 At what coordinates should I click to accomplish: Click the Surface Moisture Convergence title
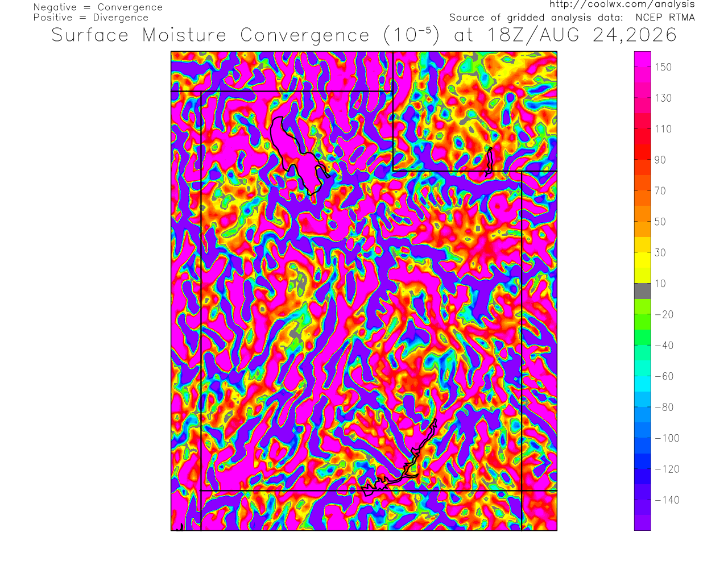(210, 35)
